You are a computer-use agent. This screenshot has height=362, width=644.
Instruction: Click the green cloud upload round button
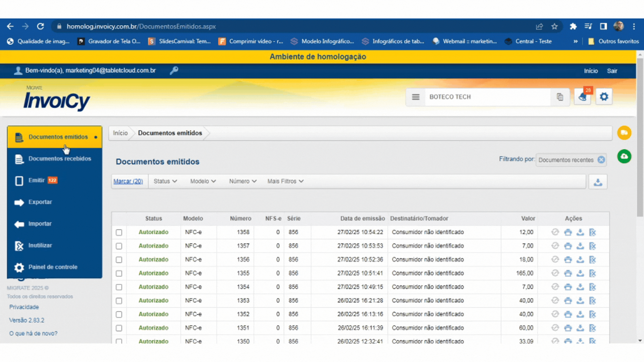pos(624,157)
